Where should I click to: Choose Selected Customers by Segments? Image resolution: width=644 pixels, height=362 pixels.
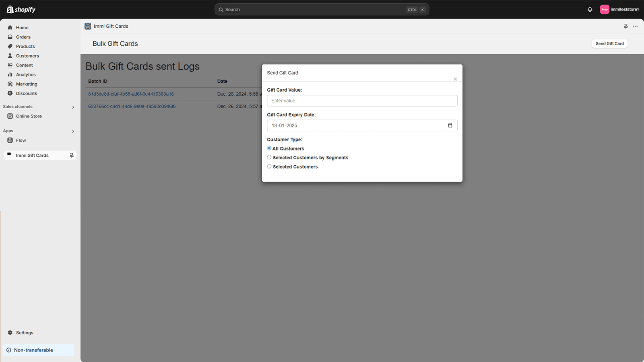(269, 157)
